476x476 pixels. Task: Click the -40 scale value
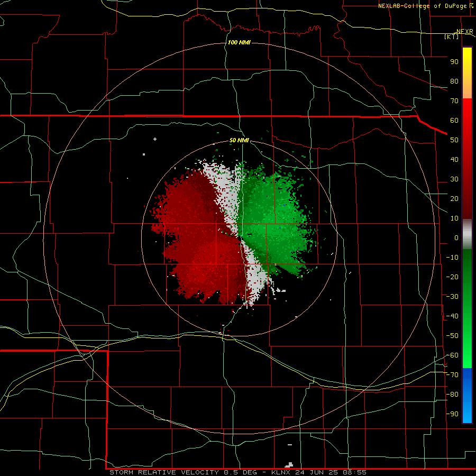point(452,316)
